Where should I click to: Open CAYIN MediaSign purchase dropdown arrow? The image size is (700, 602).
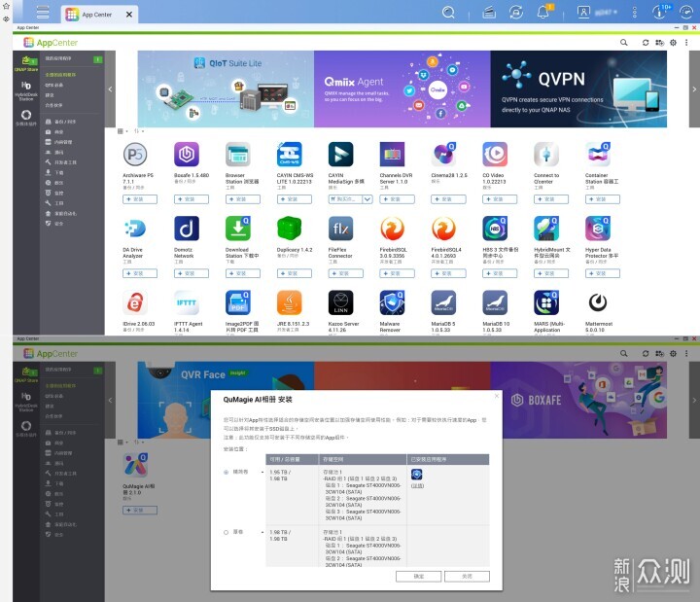point(367,199)
